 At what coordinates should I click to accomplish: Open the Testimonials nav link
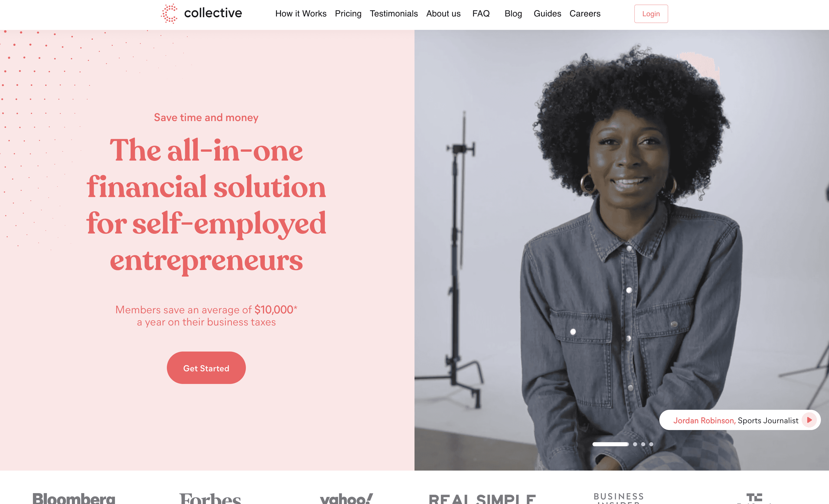click(x=394, y=13)
